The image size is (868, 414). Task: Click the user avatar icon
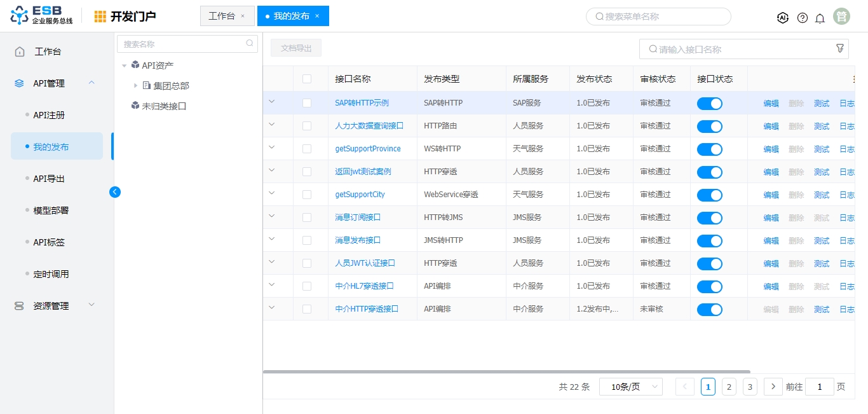coord(841,17)
